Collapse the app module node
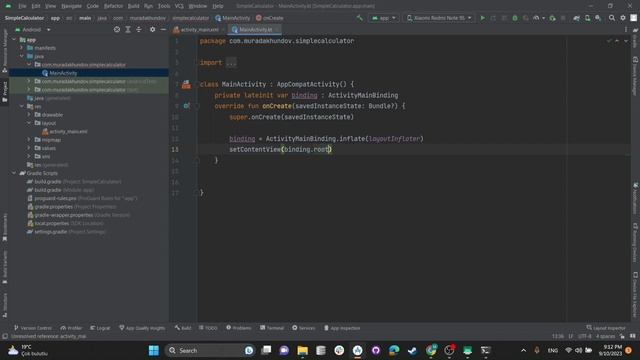This screenshot has width=640, height=360. [14, 40]
